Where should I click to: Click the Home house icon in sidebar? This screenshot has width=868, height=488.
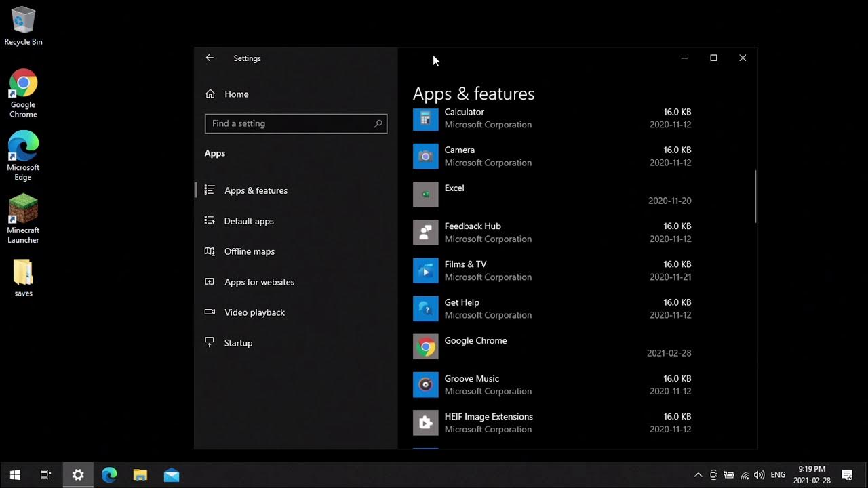coord(210,94)
